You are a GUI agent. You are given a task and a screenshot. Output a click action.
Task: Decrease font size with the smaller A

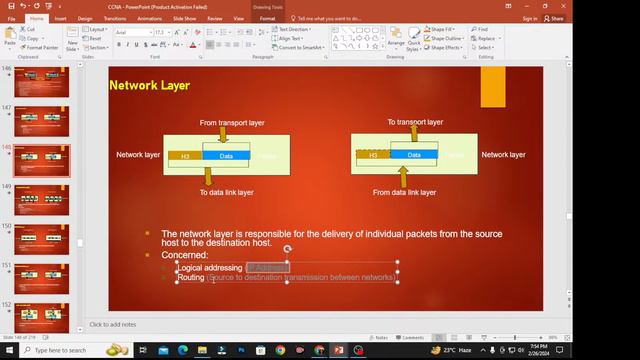coord(185,32)
